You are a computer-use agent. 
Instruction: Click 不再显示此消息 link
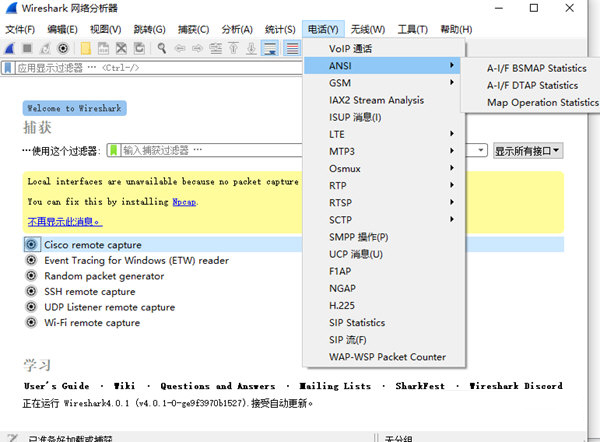point(65,221)
